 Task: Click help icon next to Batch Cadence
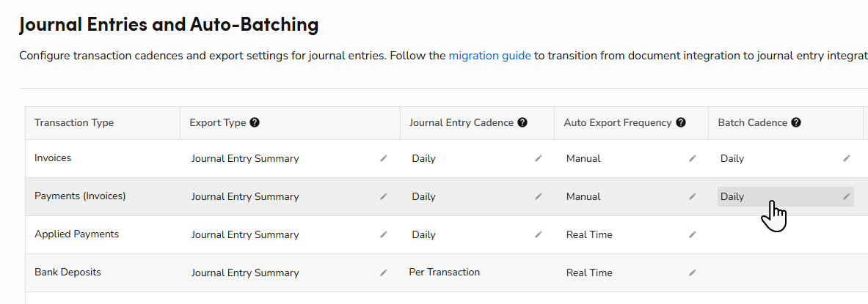(x=796, y=123)
